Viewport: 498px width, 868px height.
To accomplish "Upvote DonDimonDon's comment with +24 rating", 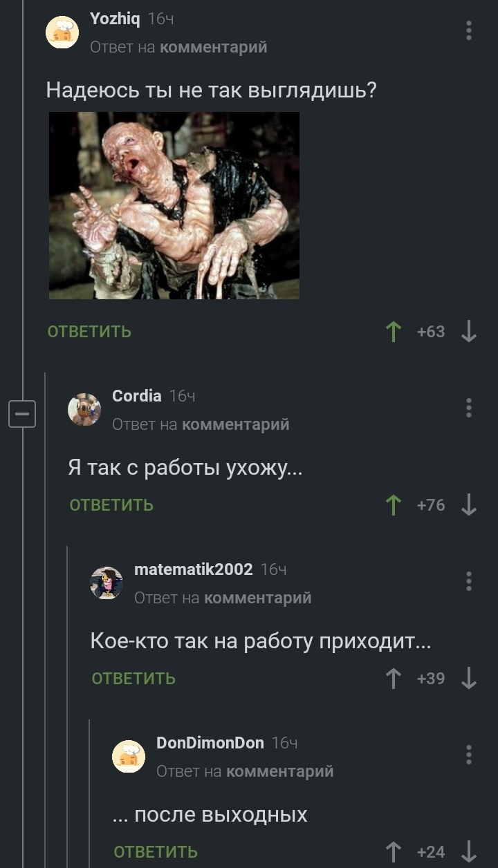I will pyautogui.click(x=394, y=851).
